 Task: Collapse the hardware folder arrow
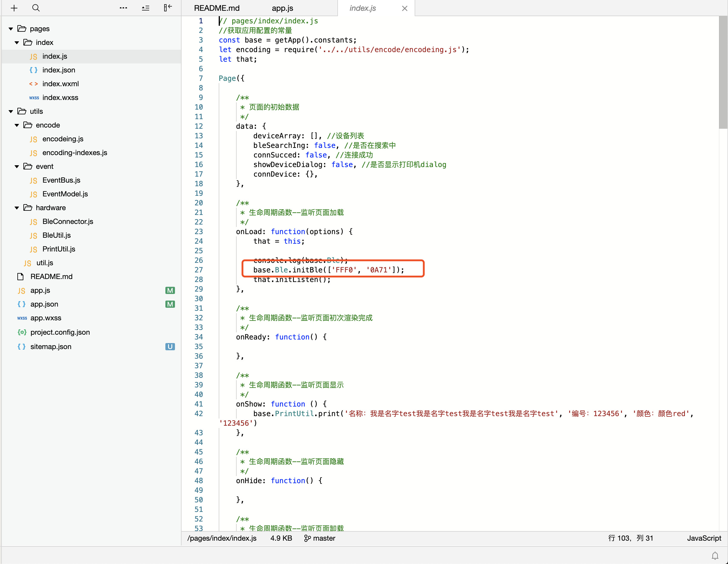tap(17, 208)
